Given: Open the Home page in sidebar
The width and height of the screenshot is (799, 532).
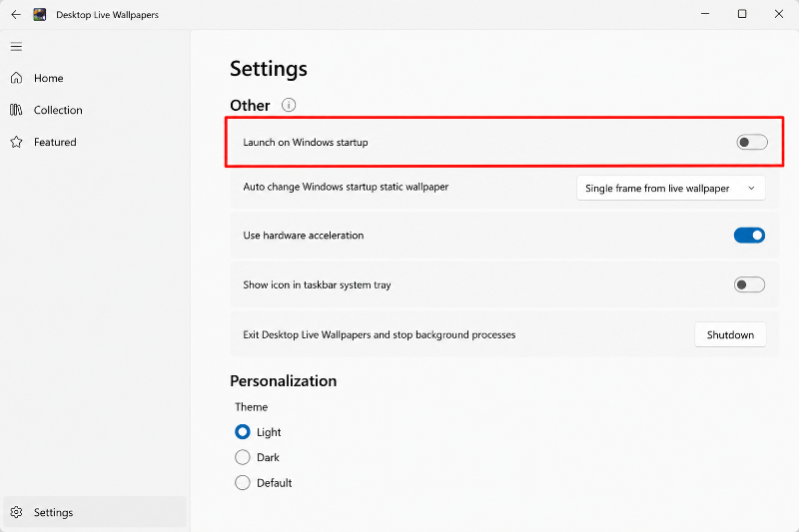Looking at the screenshot, I should [x=95, y=78].
